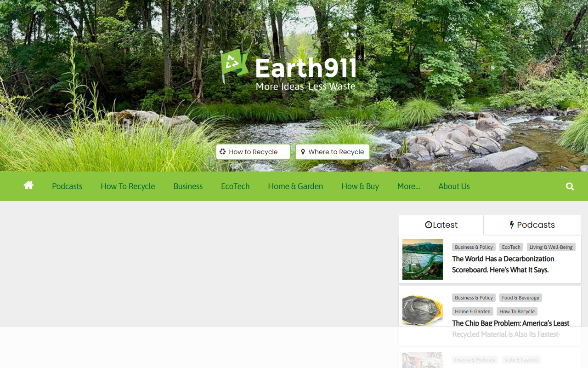Viewport: 588px width, 368px height.
Task: Click Business & Policy tag on decarbonization article
Action: pyautogui.click(x=474, y=247)
